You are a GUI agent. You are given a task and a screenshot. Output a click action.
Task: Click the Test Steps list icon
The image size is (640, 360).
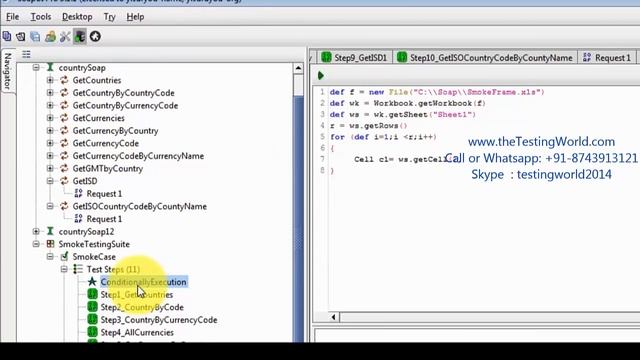coord(78,269)
